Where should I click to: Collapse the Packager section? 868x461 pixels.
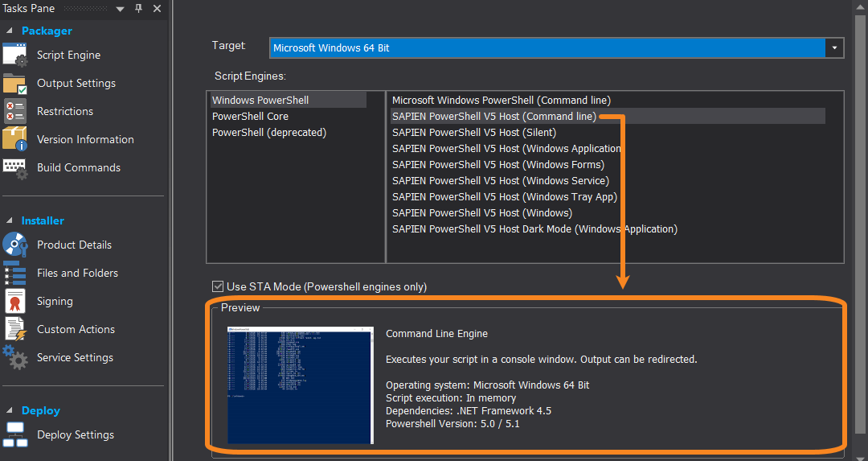click(10, 31)
